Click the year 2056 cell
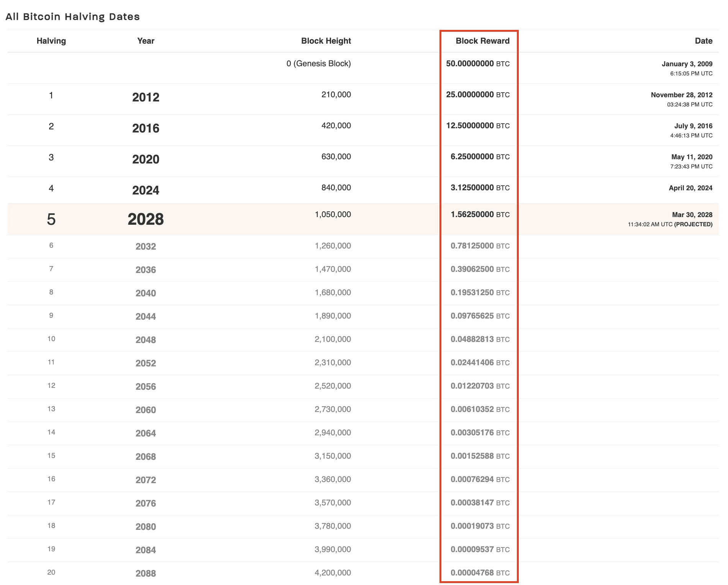Viewport: 728px width, 585px height. coord(146,387)
